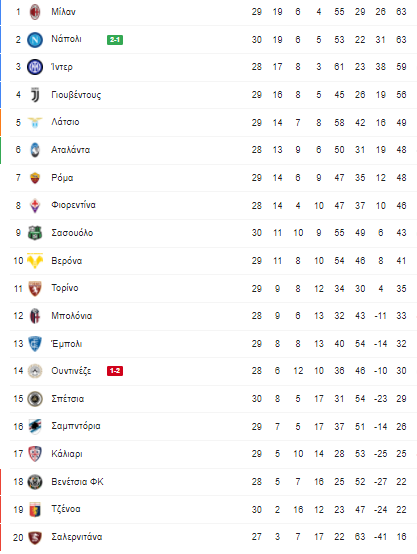Select the Ίντερ team badge
This screenshot has height=554, width=417.
(35, 67)
